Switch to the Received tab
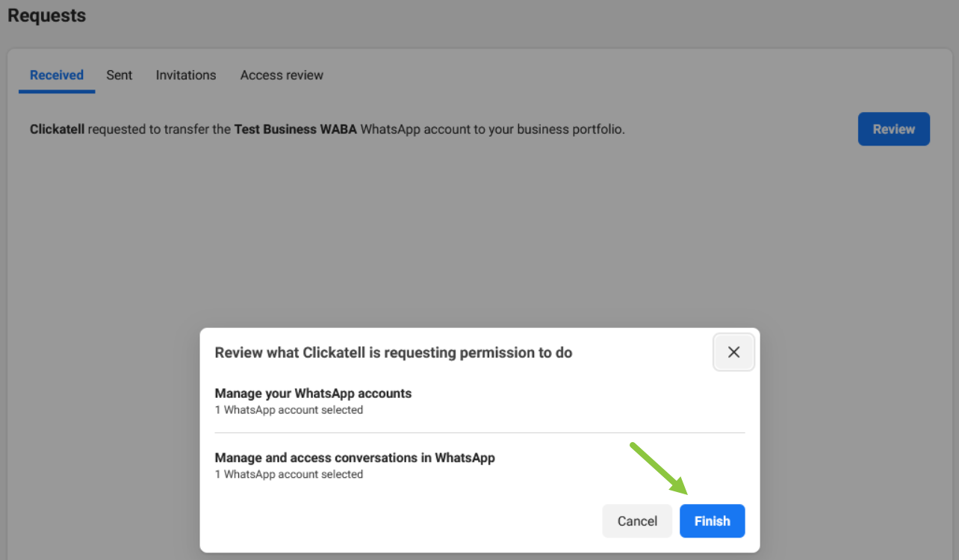 coord(57,75)
